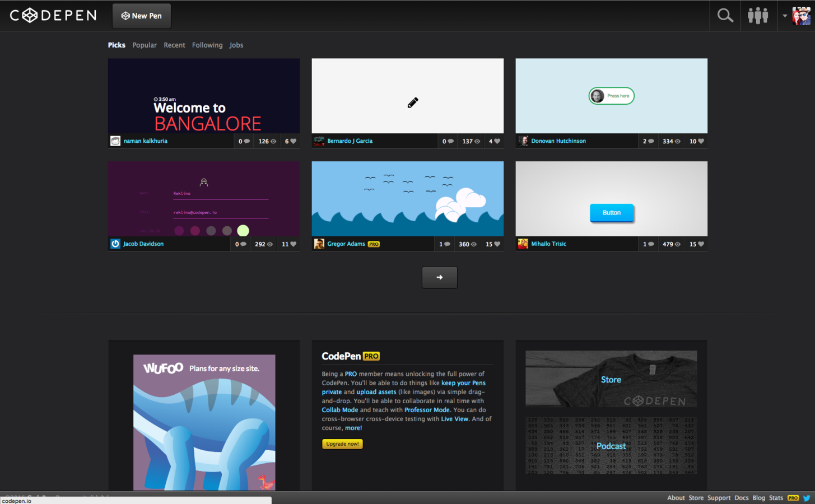Open the Support footer link
This screenshot has height=504, width=815.
[719, 498]
